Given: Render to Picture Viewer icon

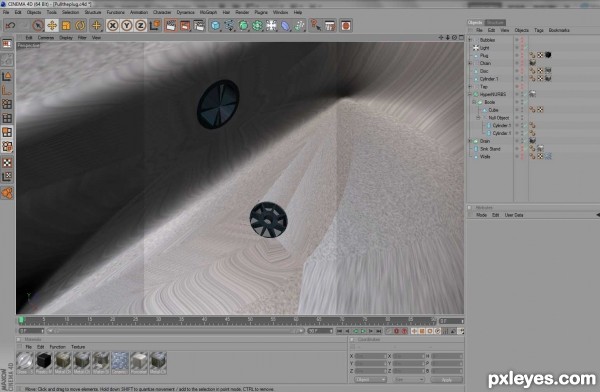Looking at the screenshot, I should pos(185,26).
